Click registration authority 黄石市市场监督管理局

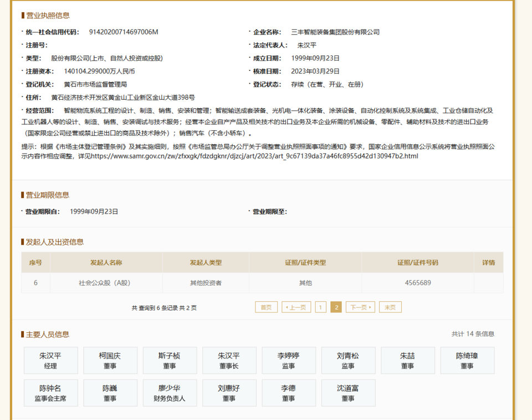(95, 84)
